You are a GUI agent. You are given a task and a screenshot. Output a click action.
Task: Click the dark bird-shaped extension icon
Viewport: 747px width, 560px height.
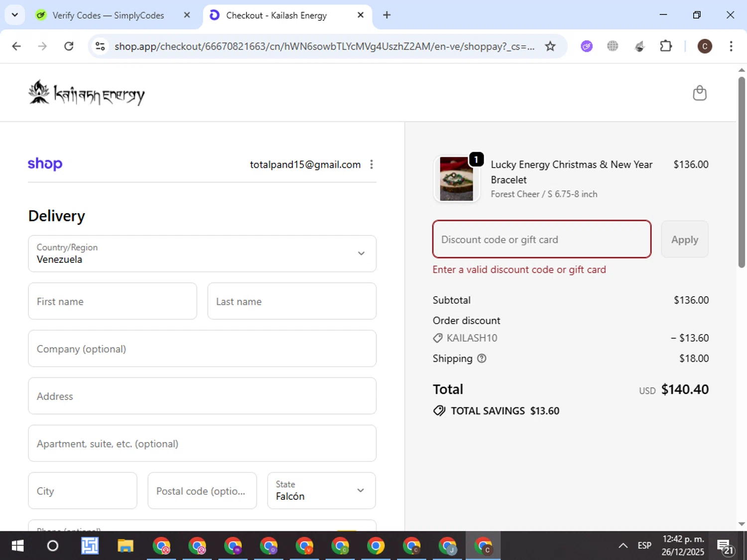pyautogui.click(x=639, y=46)
